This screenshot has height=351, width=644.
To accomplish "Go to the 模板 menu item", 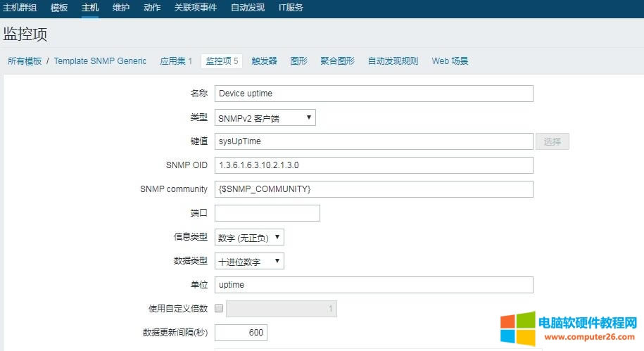I will tap(59, 8).
